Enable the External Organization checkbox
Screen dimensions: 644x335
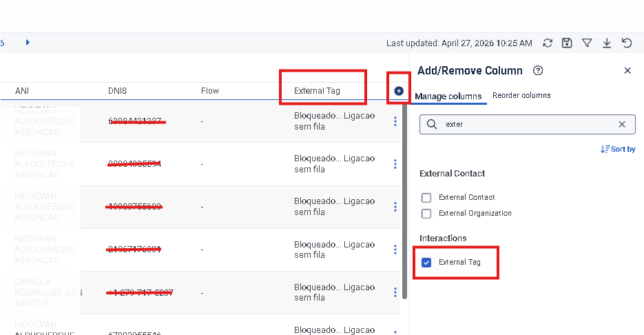pos(426,214)
